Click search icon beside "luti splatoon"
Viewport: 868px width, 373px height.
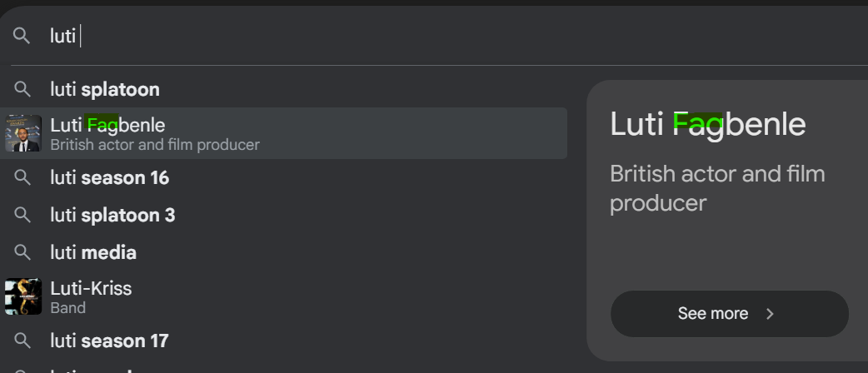pyautogui.click(x=23, y=89)
